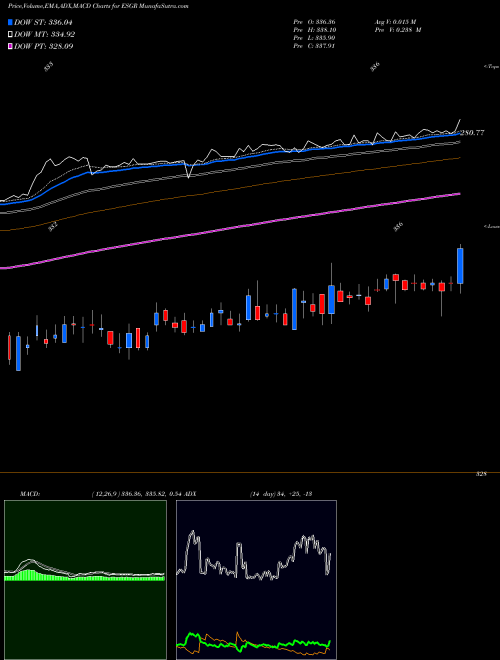500x660 pixels.
Task: Select the "DOW ST: 336.04" legend text
Action: [44, 22]
